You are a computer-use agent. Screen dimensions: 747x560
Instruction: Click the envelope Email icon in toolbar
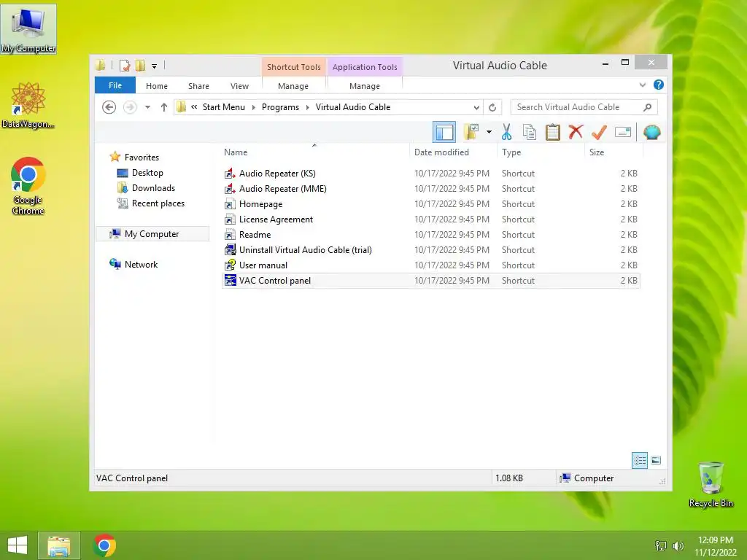tap(623, 132)
